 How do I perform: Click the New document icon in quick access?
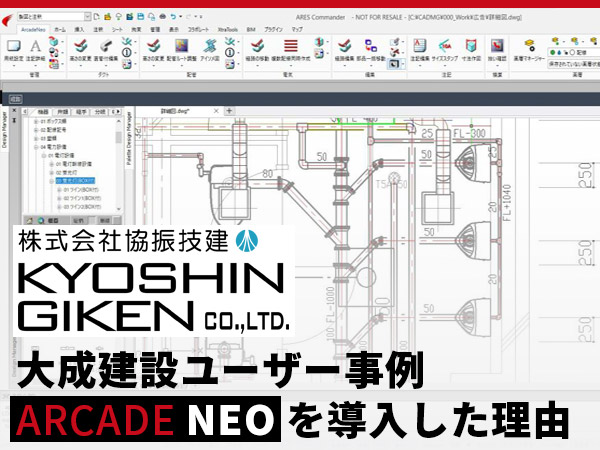point(97,17)
